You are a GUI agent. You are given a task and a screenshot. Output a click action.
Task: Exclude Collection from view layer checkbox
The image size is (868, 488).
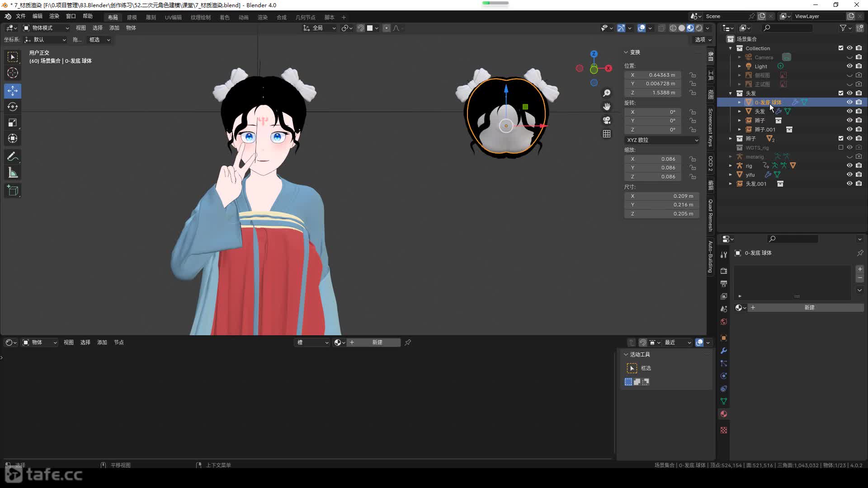pyautogui.click(x=841, y=48)
